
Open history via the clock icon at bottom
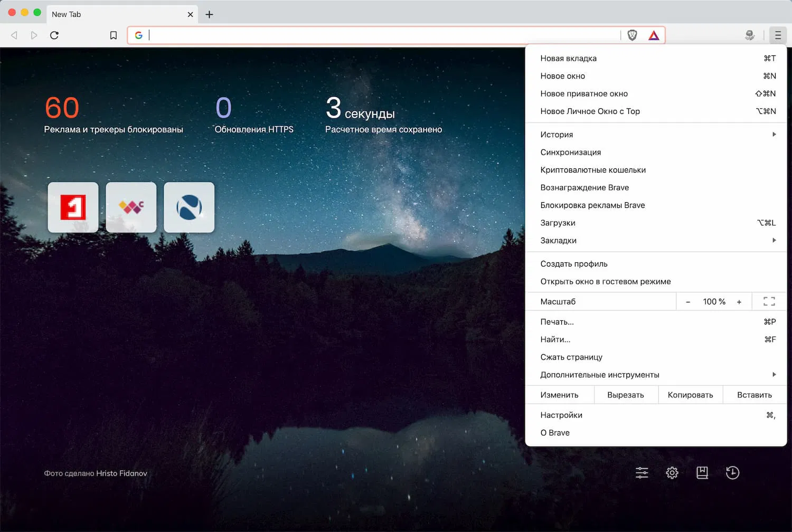click(732, 472)
